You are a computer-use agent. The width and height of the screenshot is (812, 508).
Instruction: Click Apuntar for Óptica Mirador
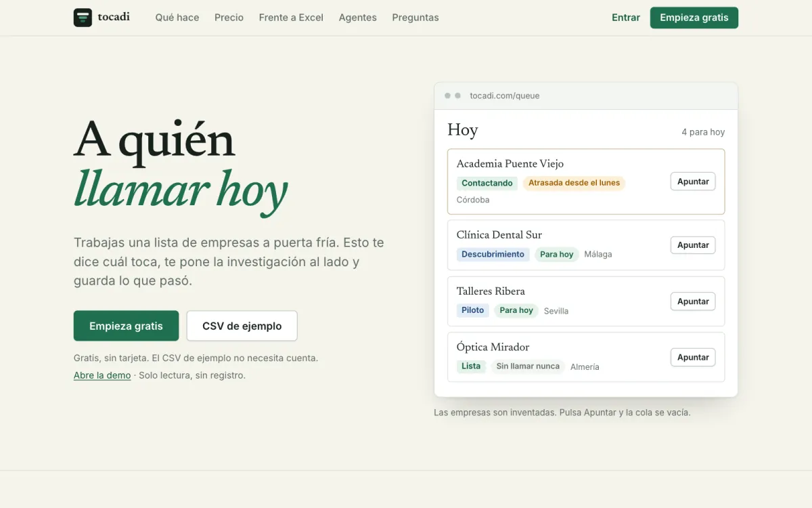coord(693,357)
